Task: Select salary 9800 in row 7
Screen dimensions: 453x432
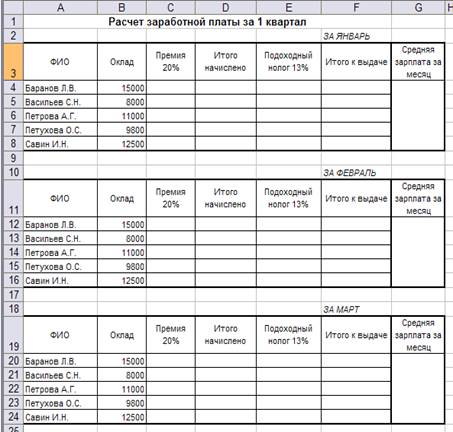Action: 122,130
